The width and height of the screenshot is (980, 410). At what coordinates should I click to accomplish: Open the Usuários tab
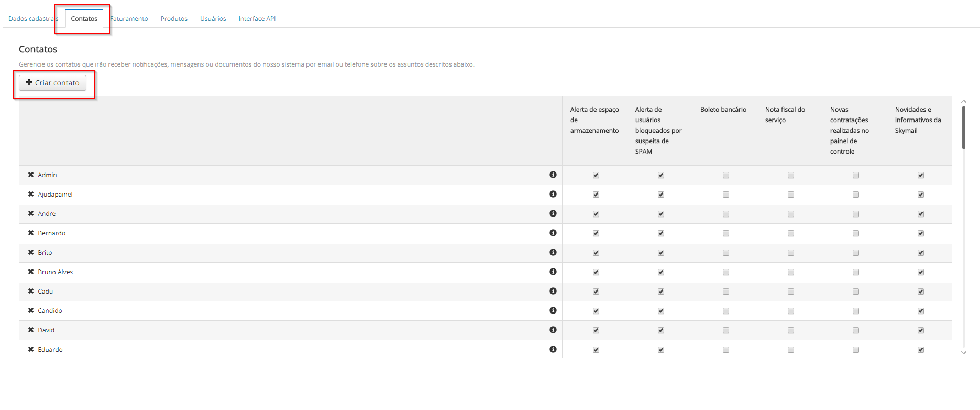213,19
